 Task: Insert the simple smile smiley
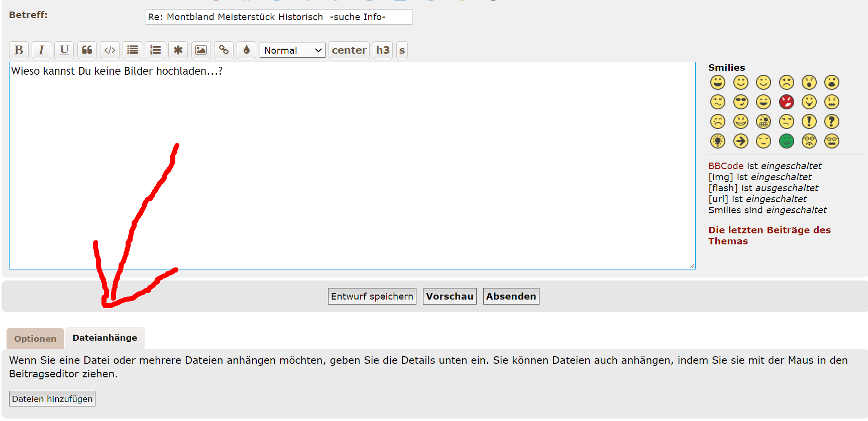click(x=741, y=82)
